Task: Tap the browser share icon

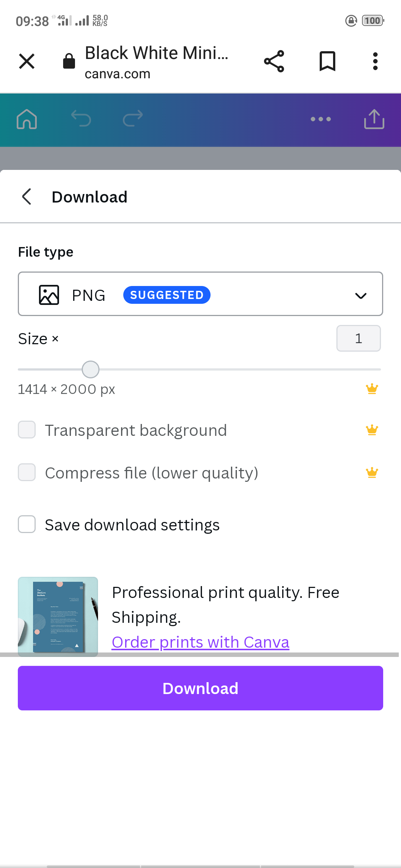Action: point(274,61)
